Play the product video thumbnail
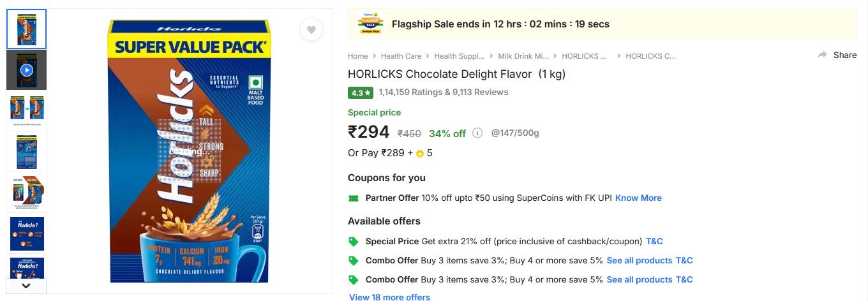 pos(26,70)
